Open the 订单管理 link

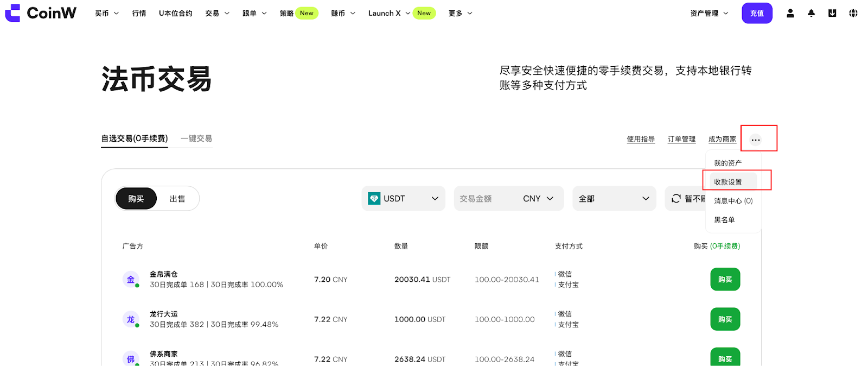681,139
